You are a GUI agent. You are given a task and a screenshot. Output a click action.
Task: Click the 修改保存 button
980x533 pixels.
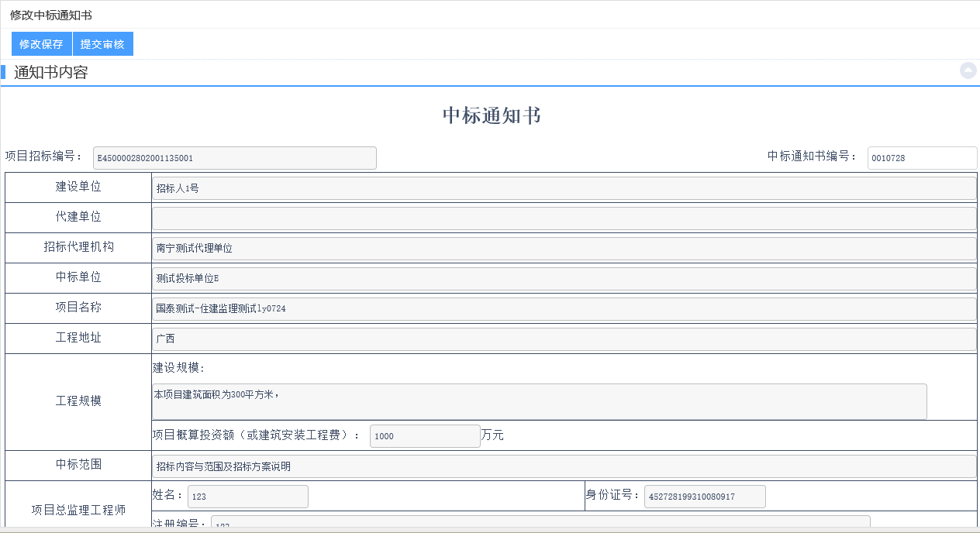[x=42, y=44]
